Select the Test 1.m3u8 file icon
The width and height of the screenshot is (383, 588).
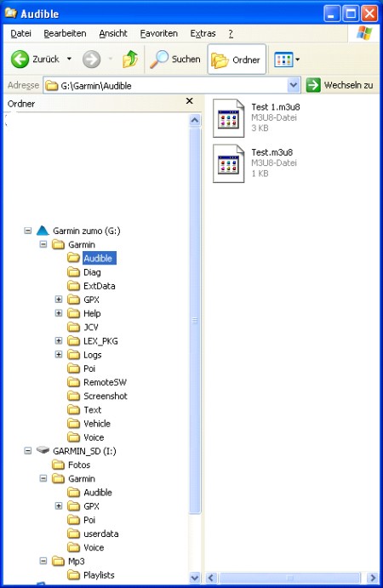point(229,118)
